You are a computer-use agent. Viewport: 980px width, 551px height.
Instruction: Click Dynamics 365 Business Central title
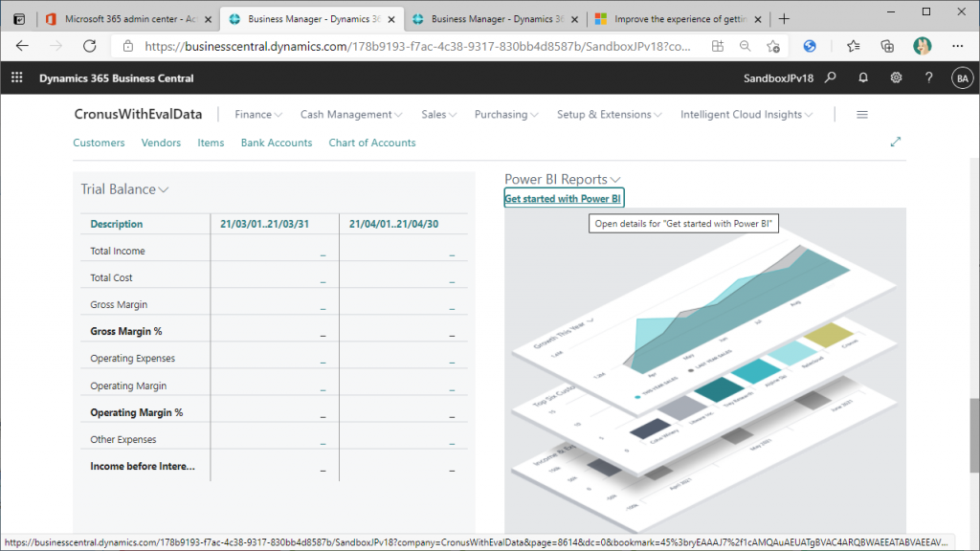pos(116,78)
